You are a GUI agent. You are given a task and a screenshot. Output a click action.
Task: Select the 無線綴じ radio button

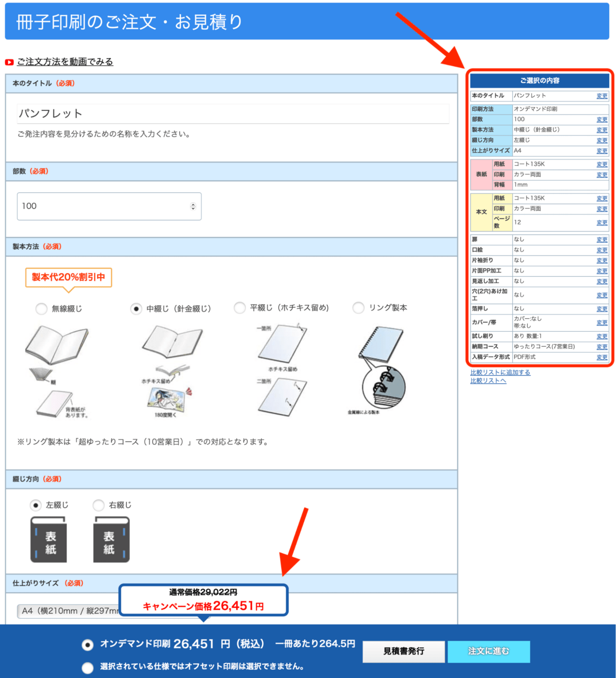[42, 309]
